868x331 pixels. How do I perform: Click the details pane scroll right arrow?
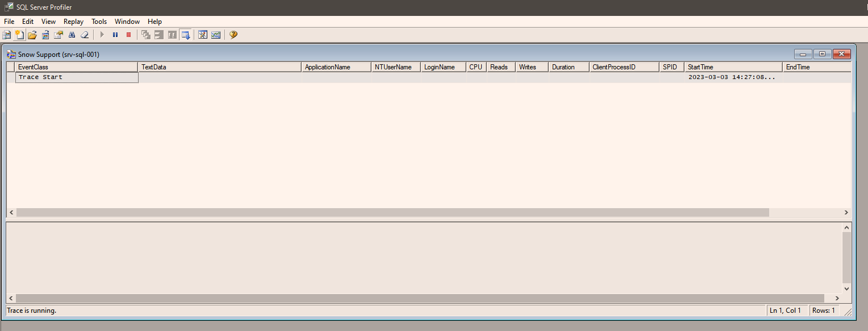pos(837,298)
